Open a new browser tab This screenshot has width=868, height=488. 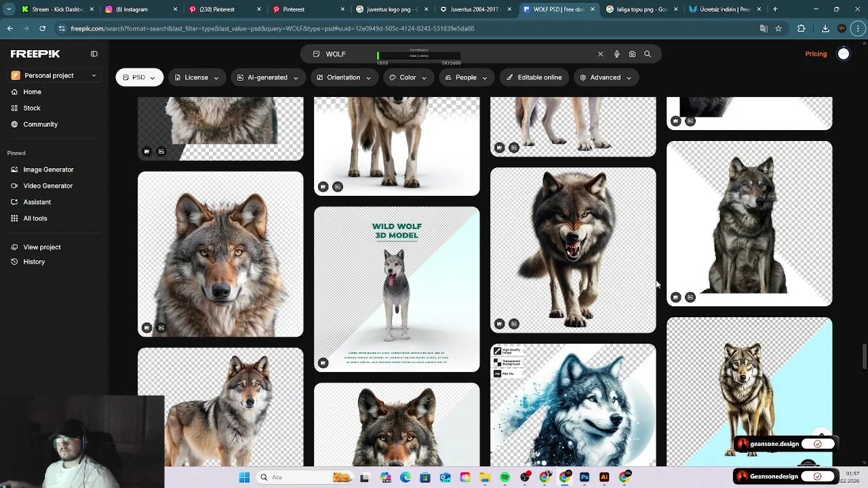coord(775,9)
